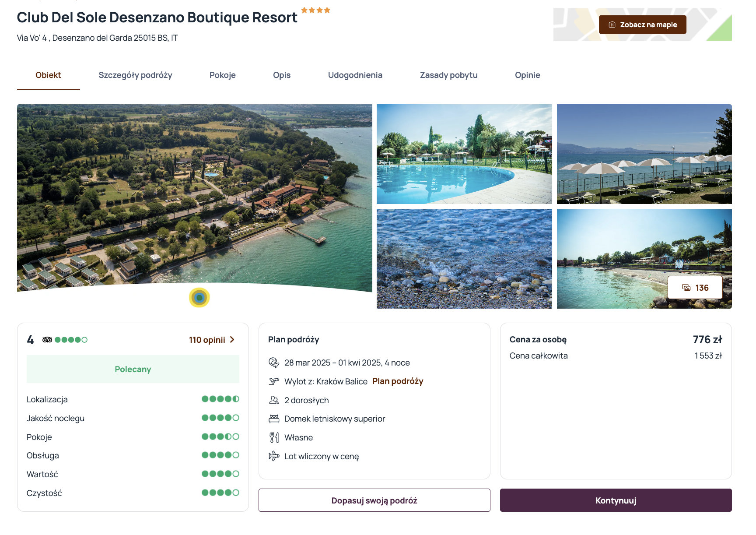Image resolution: width=756 pixels, height=535 pixels.
Task: Open the Szczegóły podróży tab
Action: click(x=135, y=75)
